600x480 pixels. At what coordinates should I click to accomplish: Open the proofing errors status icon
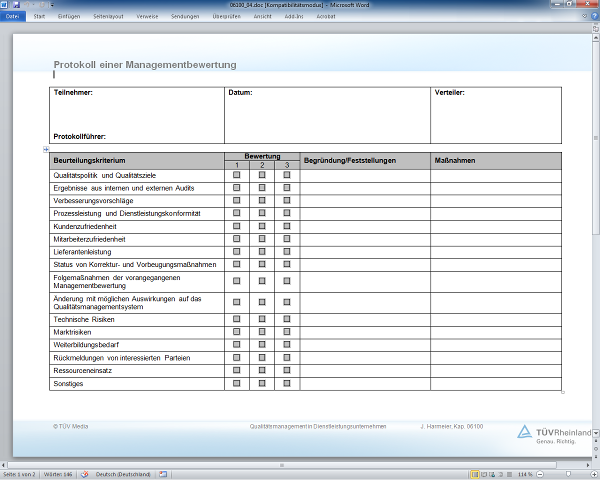[86, 474]
